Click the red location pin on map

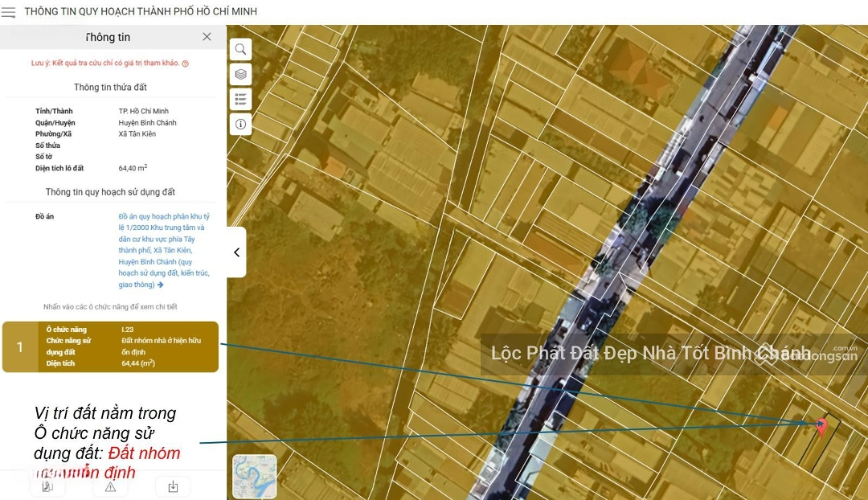821,425
